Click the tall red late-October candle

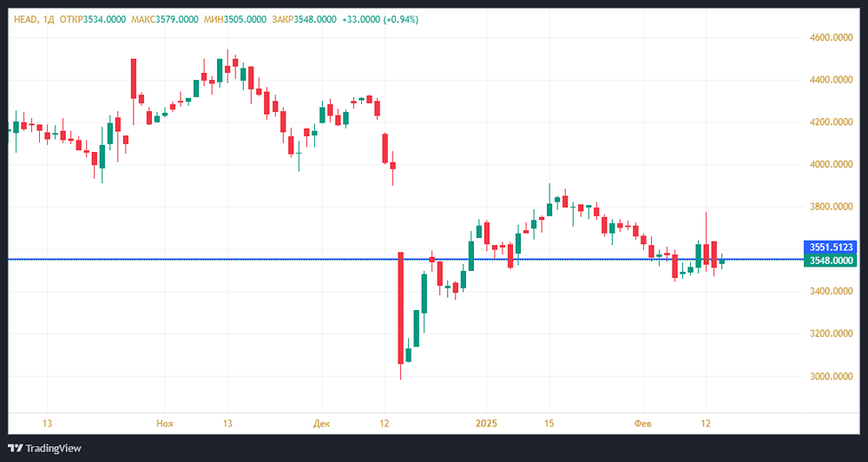coord(134,78)
